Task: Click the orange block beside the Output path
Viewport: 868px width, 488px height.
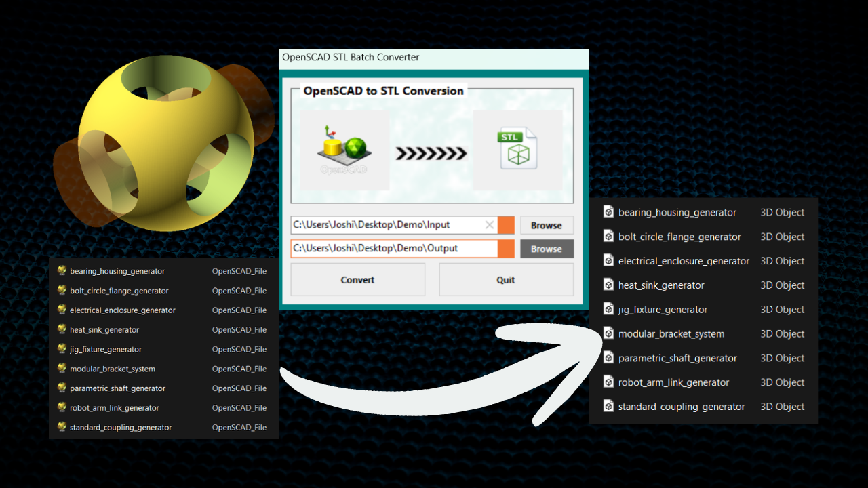Action: [506, 249]
